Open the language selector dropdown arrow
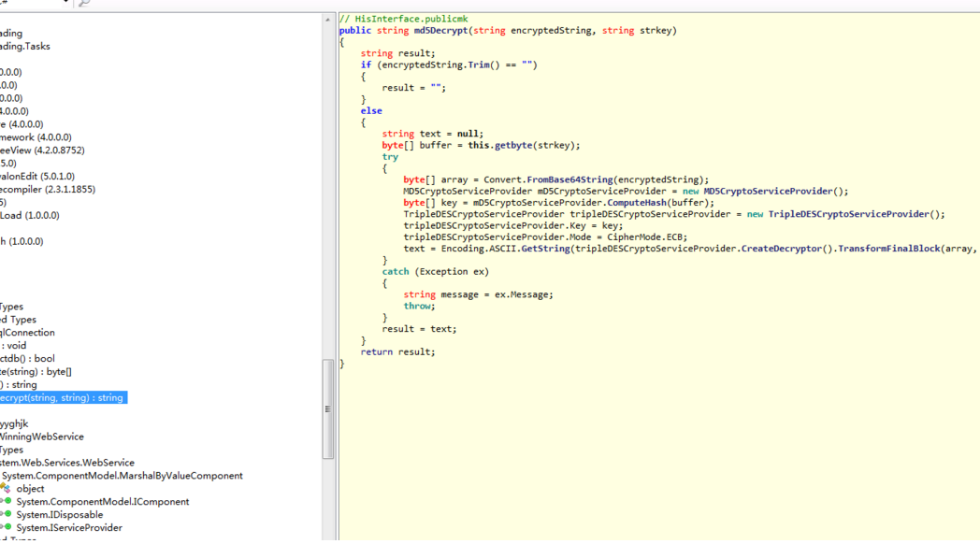This screenshot has height=544, width=980. click(66, 3)
